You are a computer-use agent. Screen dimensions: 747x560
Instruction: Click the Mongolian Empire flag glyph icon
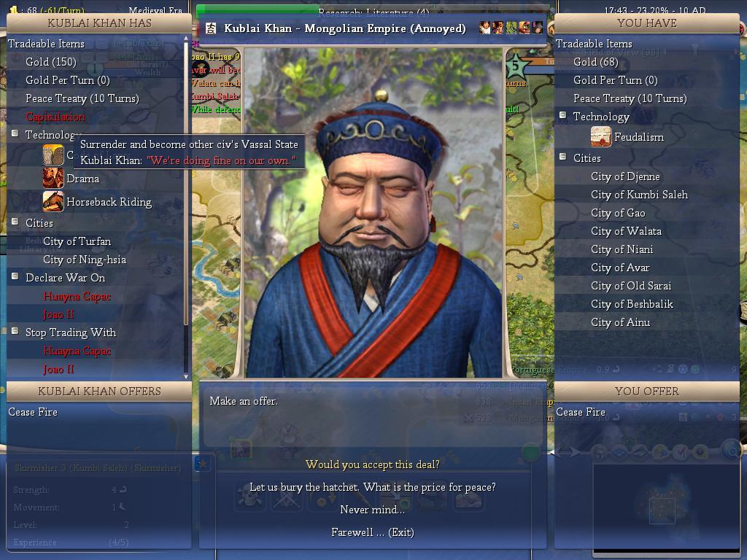point(210,28)
